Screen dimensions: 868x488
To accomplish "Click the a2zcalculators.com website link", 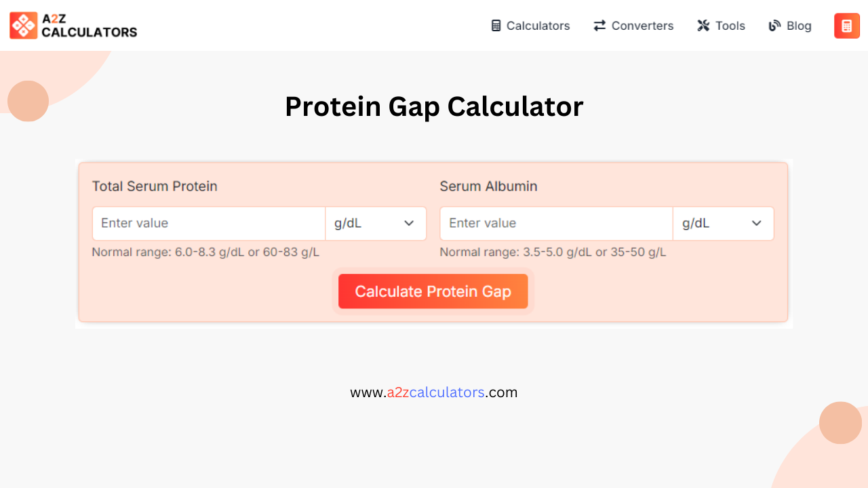I will [434, 392].
